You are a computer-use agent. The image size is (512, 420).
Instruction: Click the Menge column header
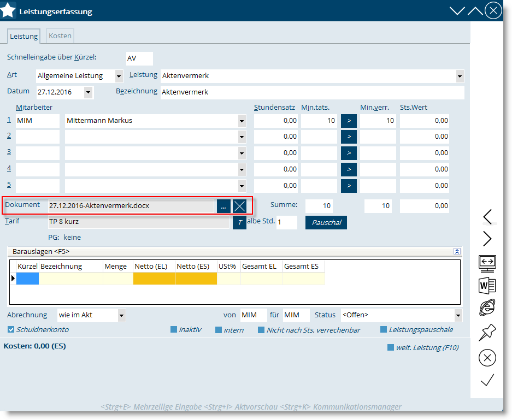pos(118,267)
